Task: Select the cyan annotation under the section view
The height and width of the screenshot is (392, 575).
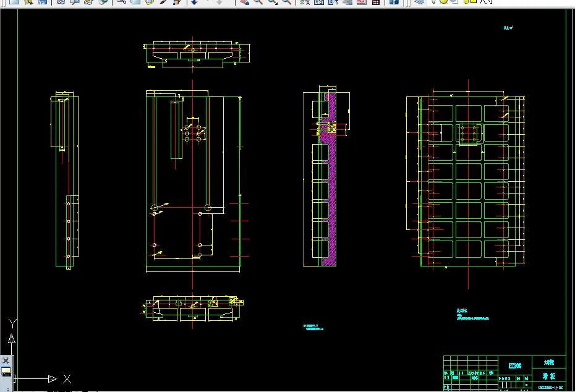Action: (x=313, y=328)
